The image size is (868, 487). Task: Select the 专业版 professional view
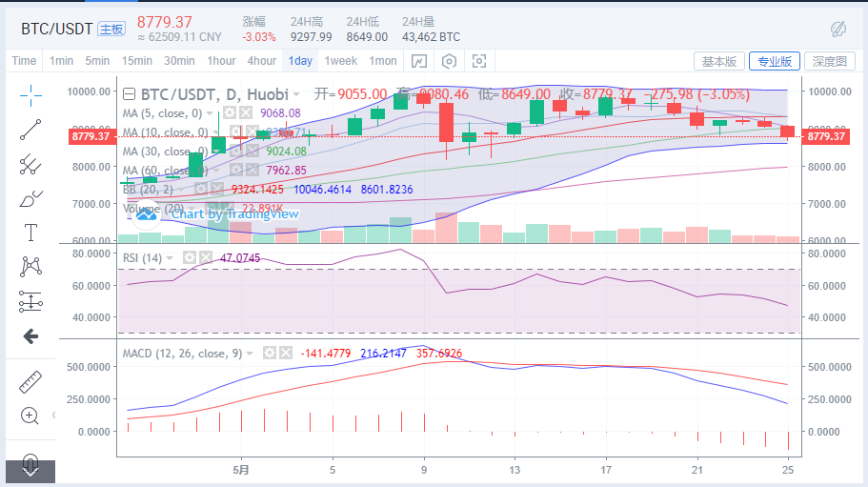pos(774,61)
